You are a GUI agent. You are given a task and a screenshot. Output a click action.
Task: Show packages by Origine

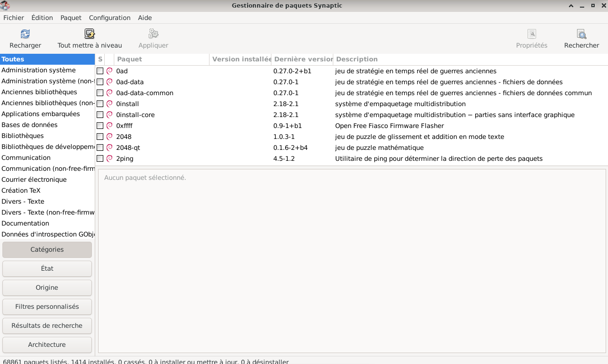47,287
